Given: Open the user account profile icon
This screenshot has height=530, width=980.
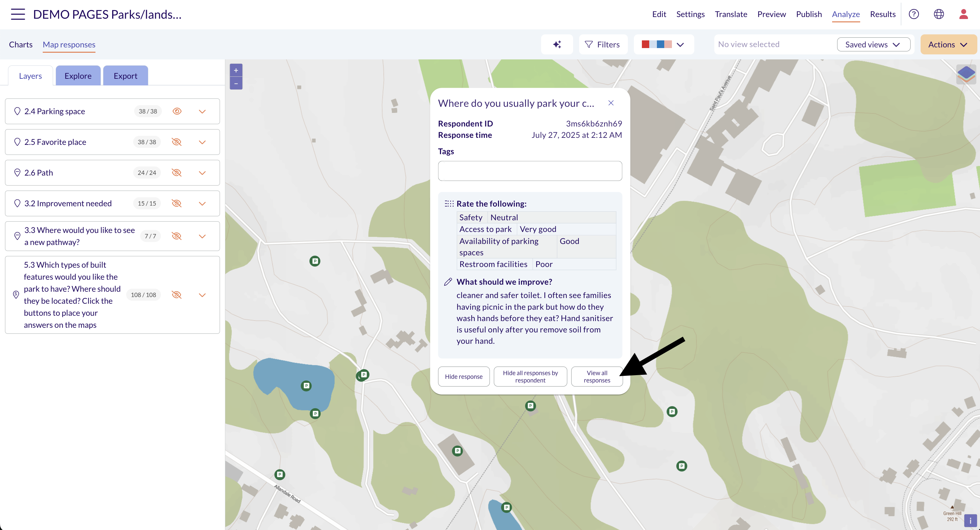Looking at the screenshot, I should (x=964, y=14).
